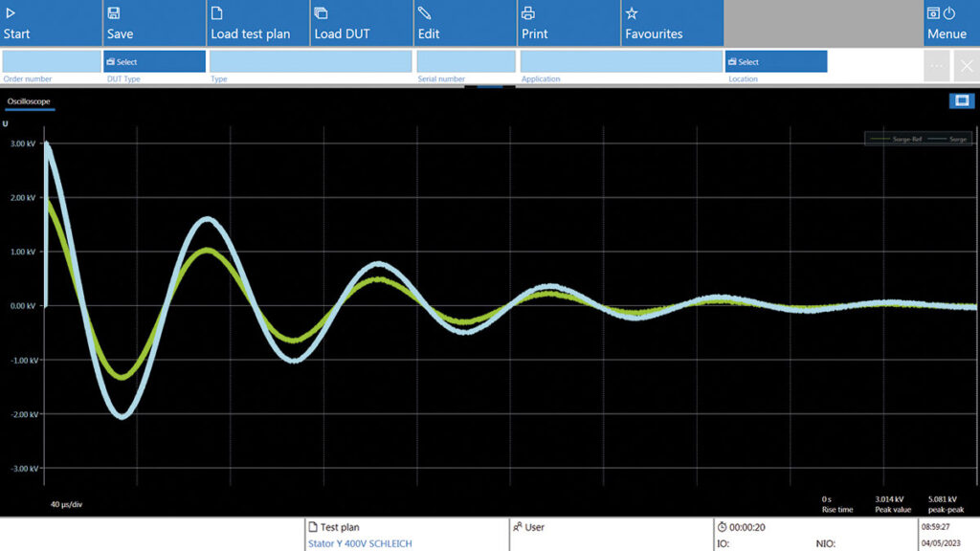Click the Order number input field
980x551 pixels.
pos(51,61)
